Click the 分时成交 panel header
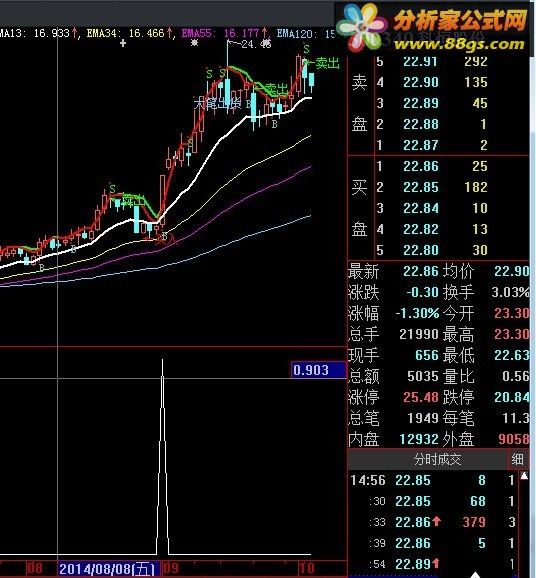The image size is (536, 578). [437, 459]
